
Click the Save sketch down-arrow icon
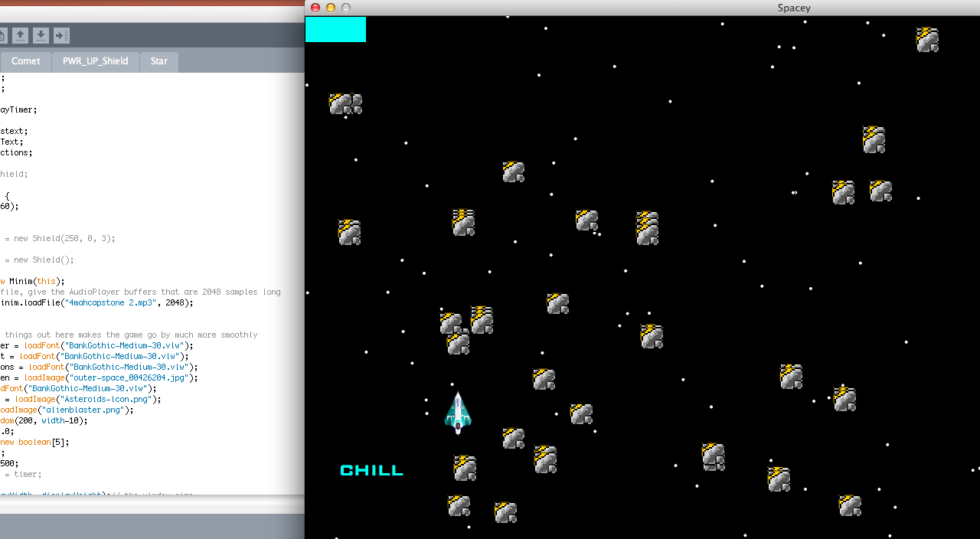tap(41, 35)
